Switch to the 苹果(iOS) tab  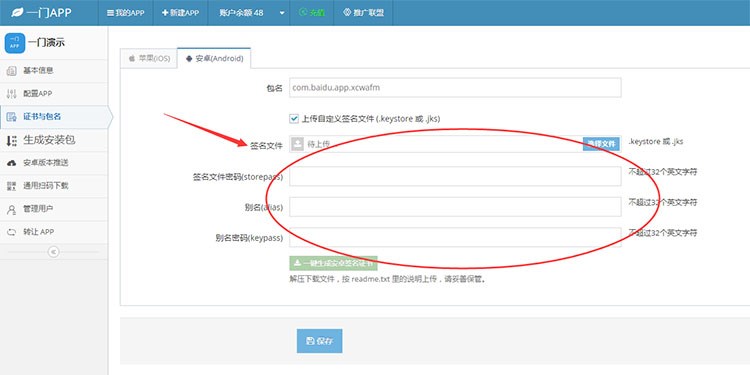149,58
